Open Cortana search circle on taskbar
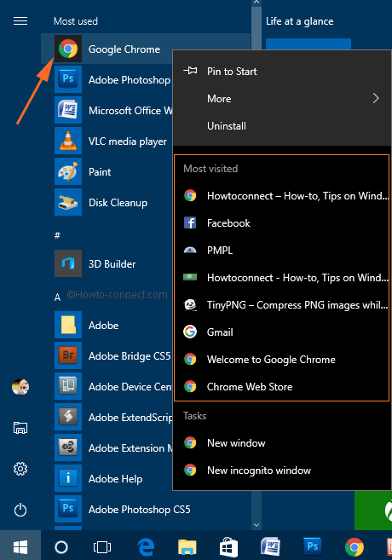Image resolution: width=392 pixels, height=560 pixels. (x=61, y=546)
